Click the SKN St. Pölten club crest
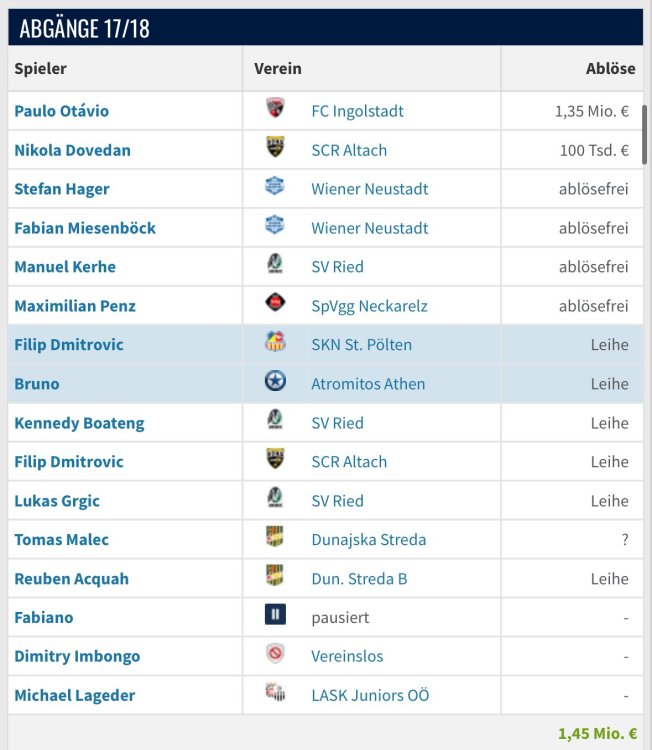Screen dimensions: 652x750 click(275, 344)
